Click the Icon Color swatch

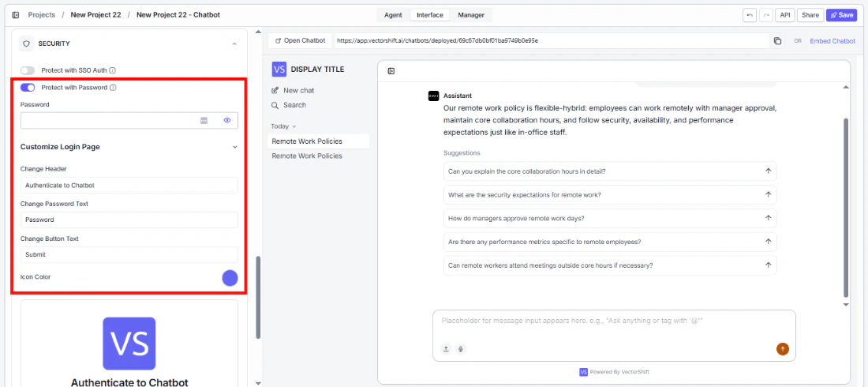[x=230, y=278]
